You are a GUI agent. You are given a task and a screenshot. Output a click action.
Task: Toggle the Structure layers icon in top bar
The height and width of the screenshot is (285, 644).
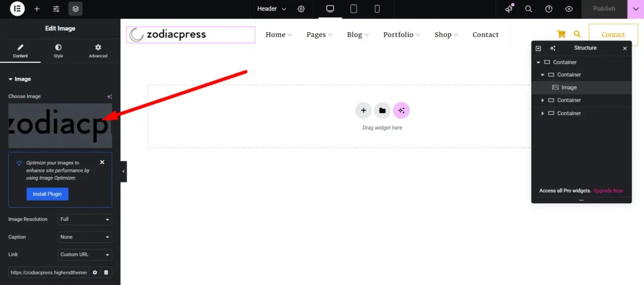coord(75,9)
